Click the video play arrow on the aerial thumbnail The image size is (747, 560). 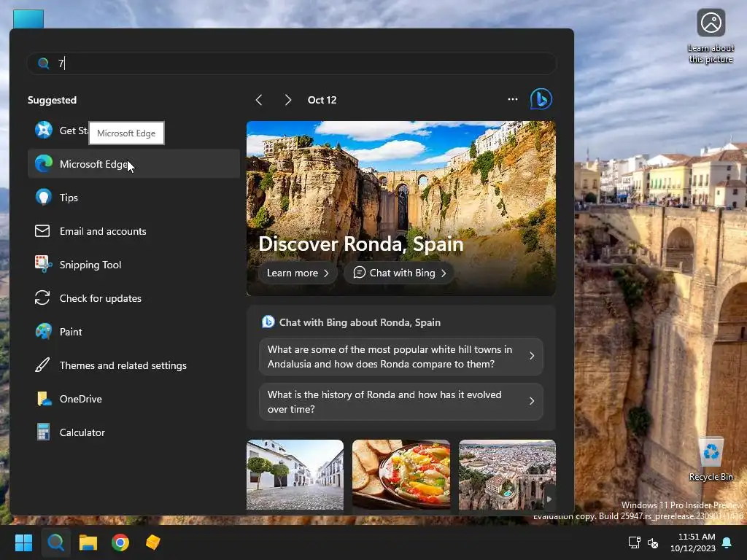(549, 499)
